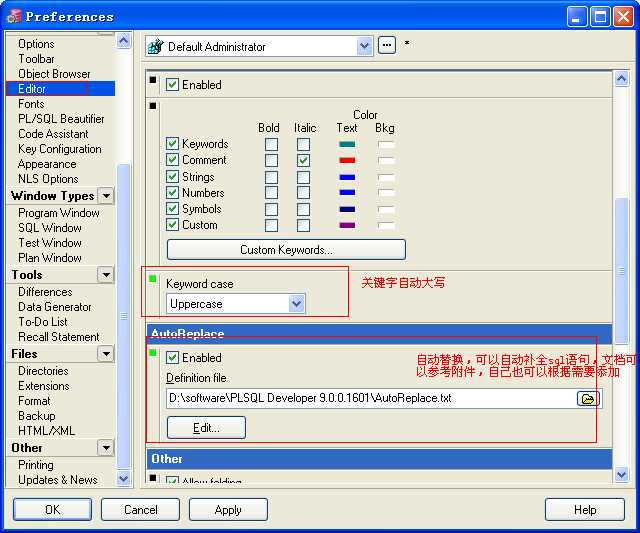The width and height of the screenshot is (640, 533).
Task: Collapse the Window Types section
Action: pos(106,196)
